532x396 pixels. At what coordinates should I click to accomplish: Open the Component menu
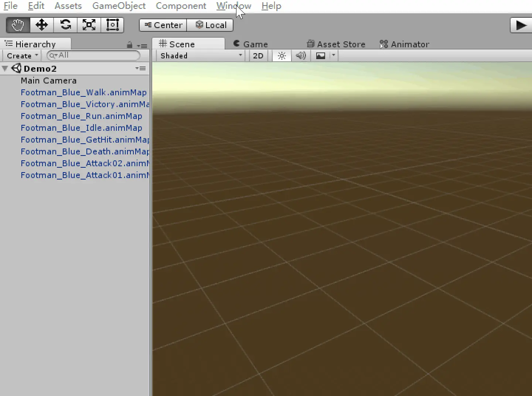181,6
